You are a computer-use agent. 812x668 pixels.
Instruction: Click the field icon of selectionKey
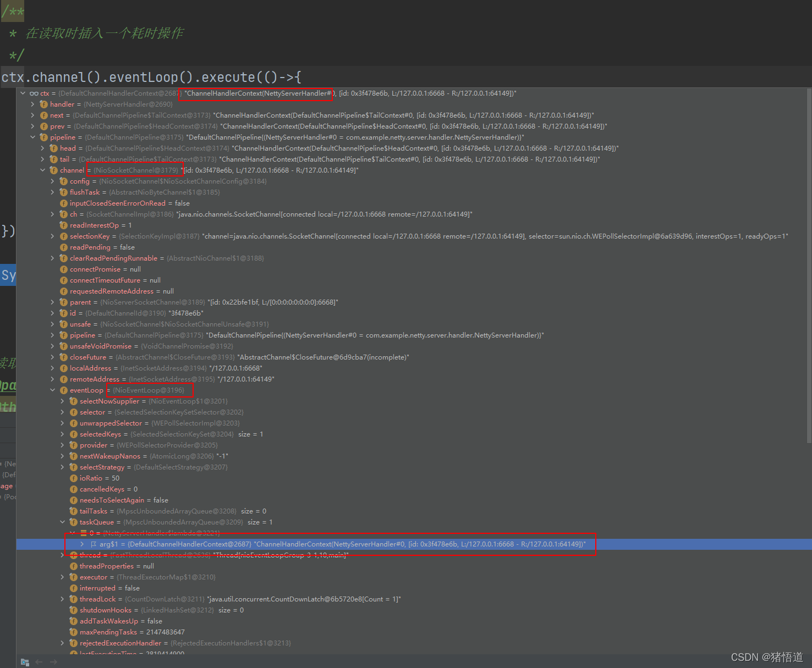tap(64, 236)
